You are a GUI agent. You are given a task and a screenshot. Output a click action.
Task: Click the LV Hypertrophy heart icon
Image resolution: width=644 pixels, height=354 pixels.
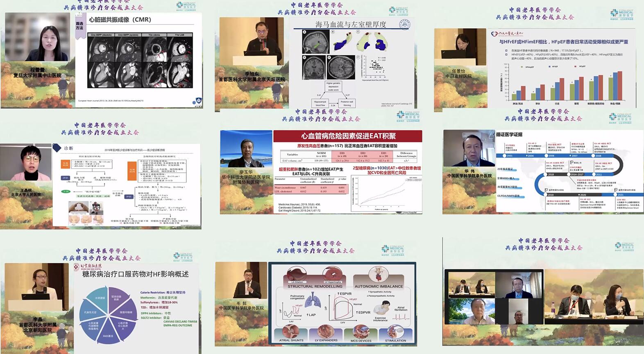click(332, 274)
